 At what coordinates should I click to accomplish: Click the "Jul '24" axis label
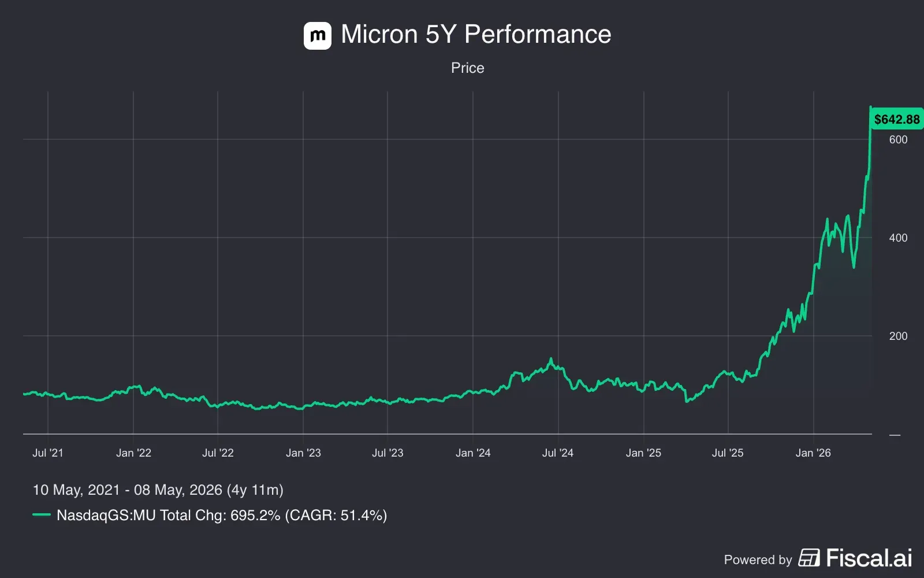558,453
